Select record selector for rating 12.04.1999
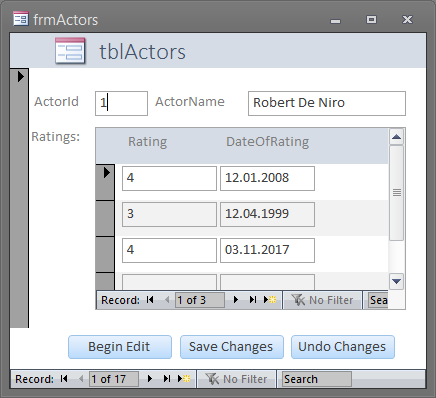Image resolution: width=436 pixels, height=398 pixels. coord(105,218)
